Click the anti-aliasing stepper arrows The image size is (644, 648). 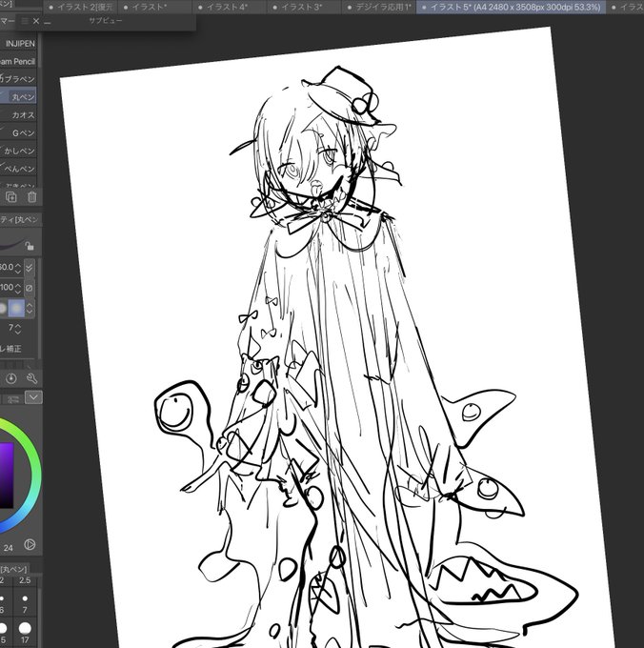click(29, 309)
